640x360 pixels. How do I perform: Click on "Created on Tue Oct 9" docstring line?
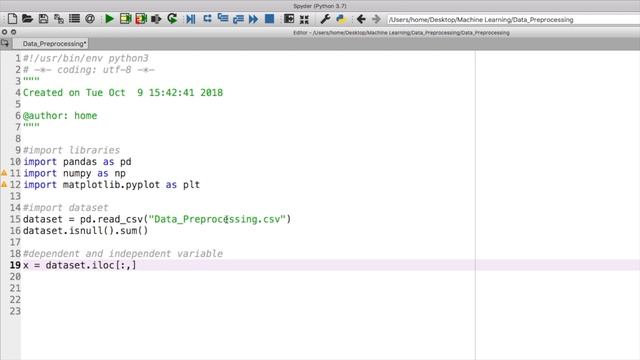coord(123,93)
